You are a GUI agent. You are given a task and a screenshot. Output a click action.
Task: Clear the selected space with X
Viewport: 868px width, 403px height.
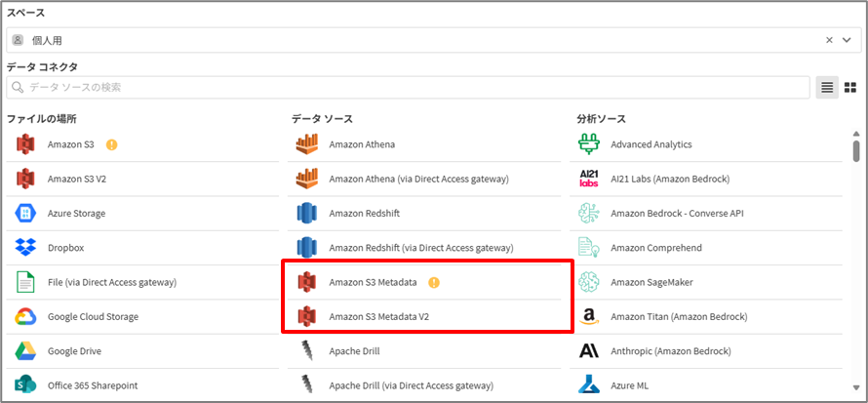pyautogui.click(x=830, y=40)
